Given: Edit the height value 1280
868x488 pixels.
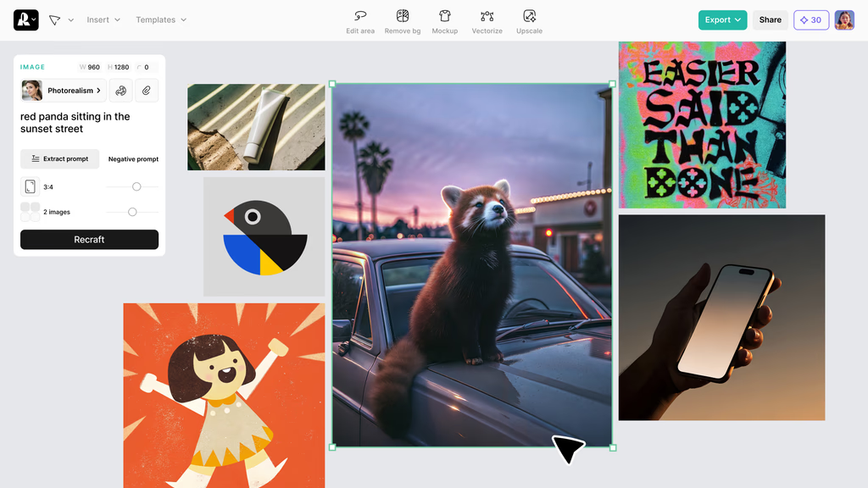Looking at the screenshot, I should click(x=119, y=67).
